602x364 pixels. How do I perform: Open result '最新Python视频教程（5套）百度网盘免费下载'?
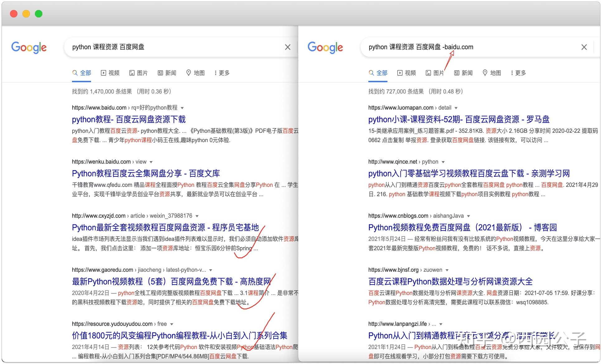[x=171, y=281]
